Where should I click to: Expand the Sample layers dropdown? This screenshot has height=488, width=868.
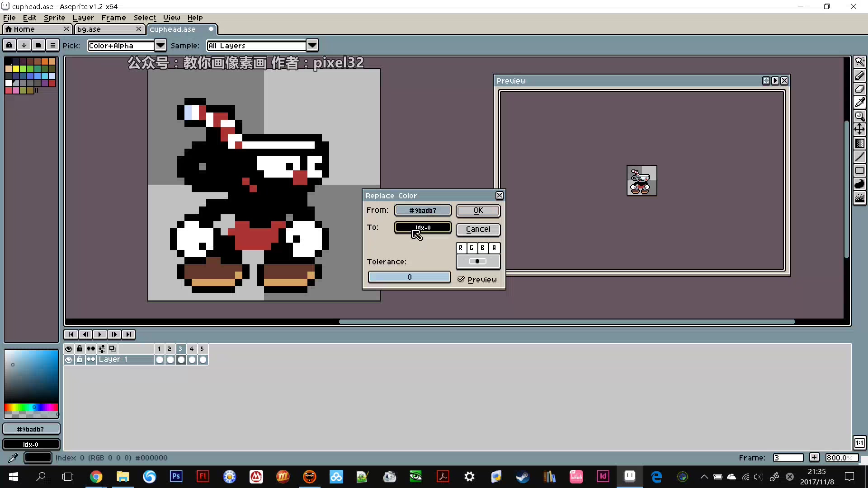312,45
